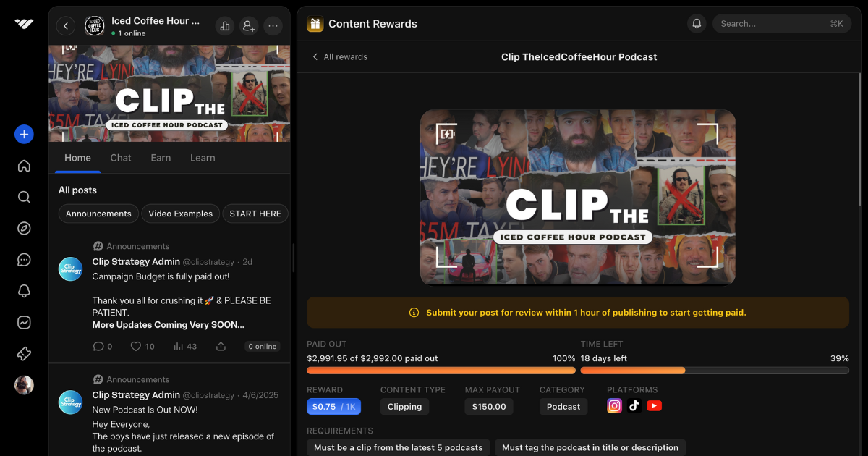Go back with the channel back arrow
This screenshot has height=456, width=868.
(x=66, y=26)
